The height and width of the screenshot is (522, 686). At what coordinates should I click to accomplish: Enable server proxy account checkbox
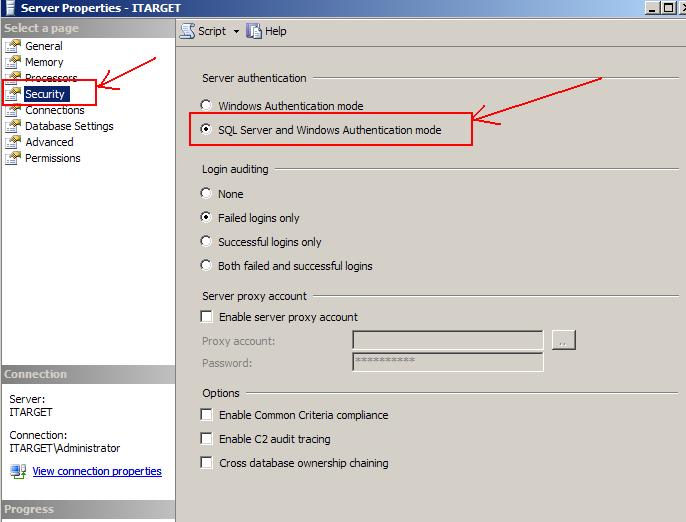pyautogui.click(x=206, y=316)
